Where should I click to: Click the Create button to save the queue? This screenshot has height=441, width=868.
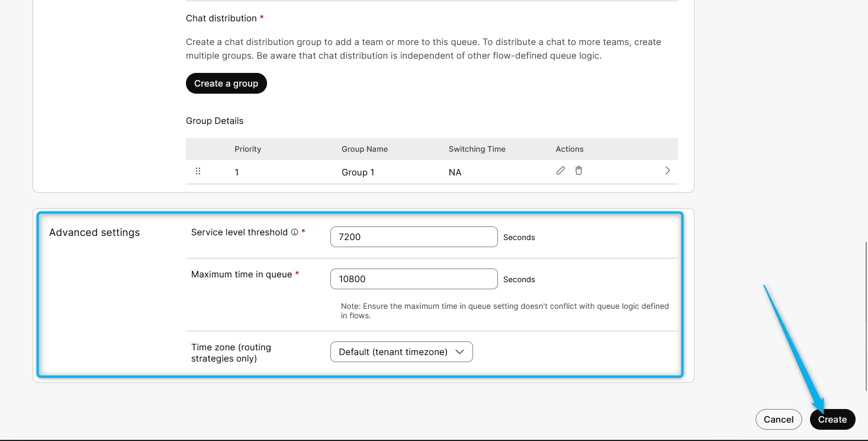(x=832, y=419)
